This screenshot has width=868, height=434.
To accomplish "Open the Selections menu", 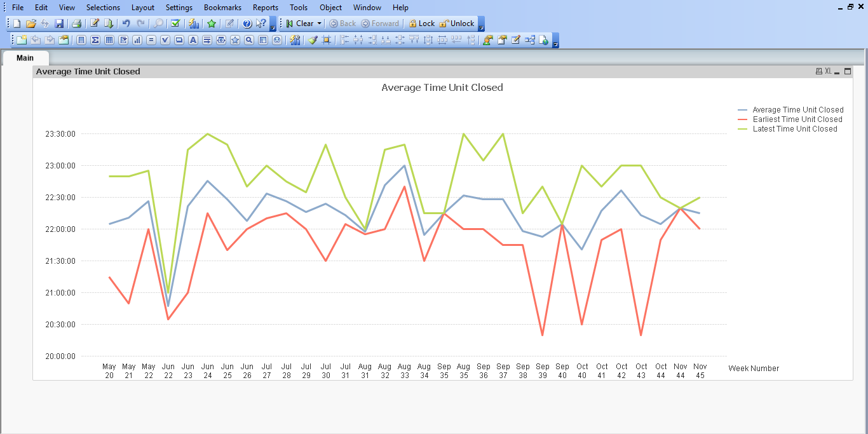I will coord(103,8).
